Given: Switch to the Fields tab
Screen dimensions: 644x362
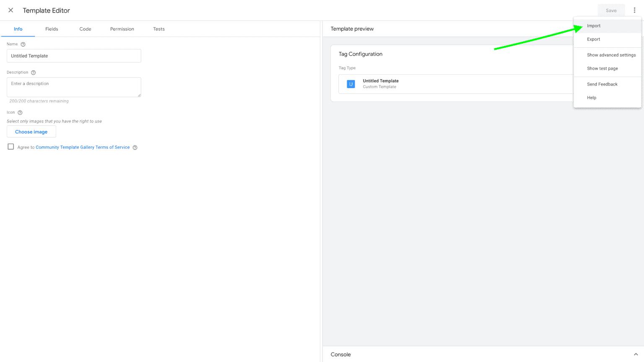Looking at the screenshot, I should 52,29.
